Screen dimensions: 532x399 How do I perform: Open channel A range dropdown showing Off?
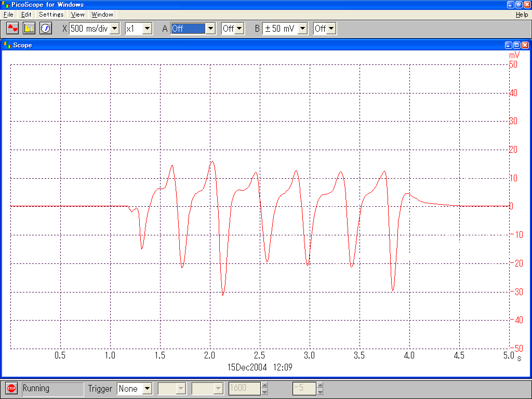(210, 29)
